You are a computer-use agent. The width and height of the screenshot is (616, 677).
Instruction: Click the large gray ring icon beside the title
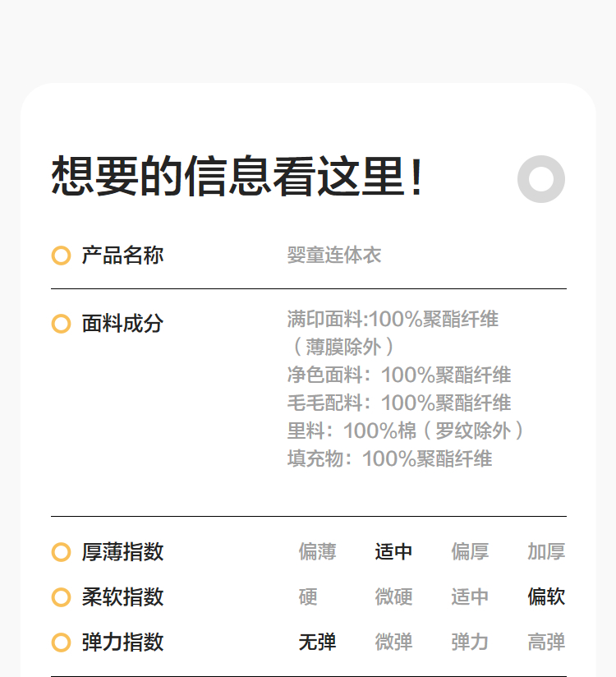pos(541,178)
